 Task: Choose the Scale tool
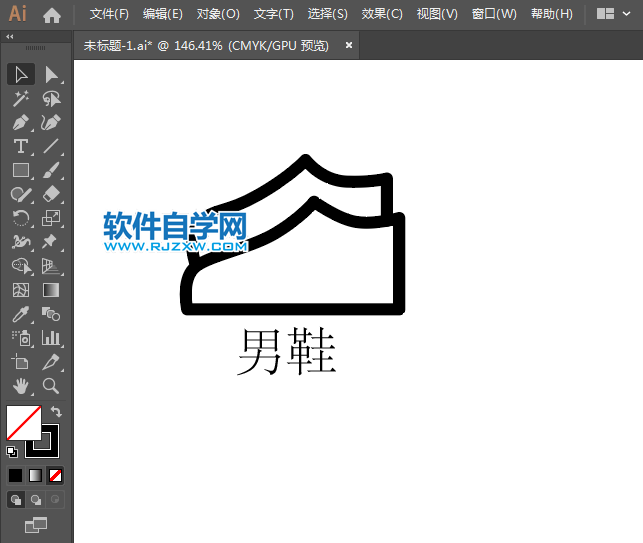(x=51, y=218)
